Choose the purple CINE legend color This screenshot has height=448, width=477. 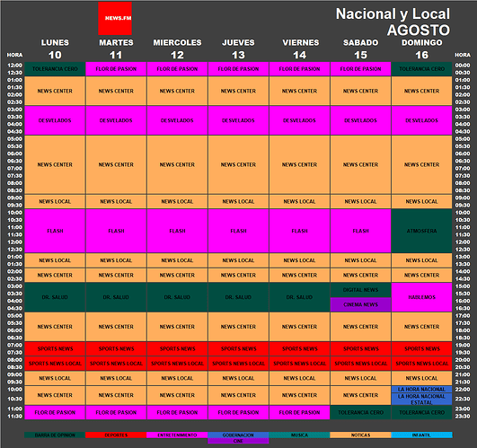tap(238, 441)
